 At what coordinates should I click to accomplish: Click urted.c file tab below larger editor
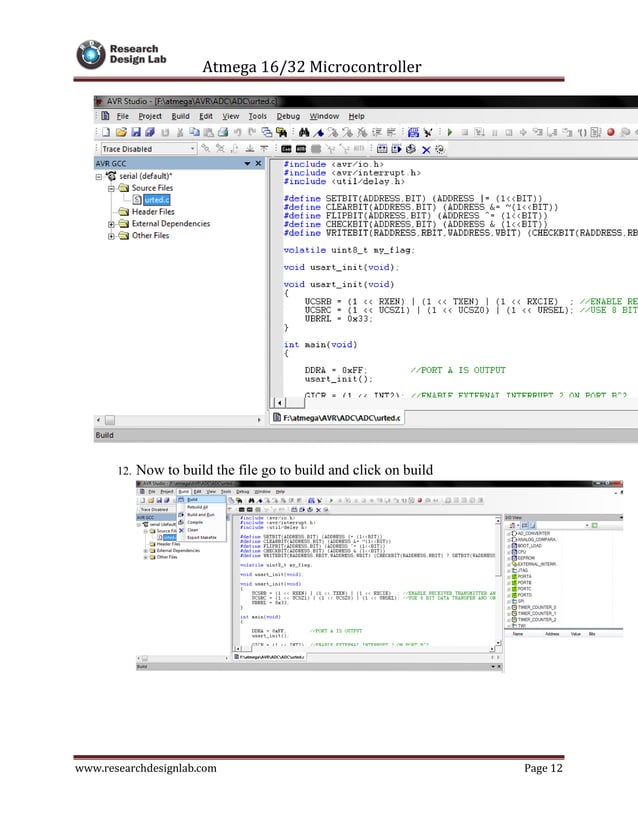[x=337, y=417]
